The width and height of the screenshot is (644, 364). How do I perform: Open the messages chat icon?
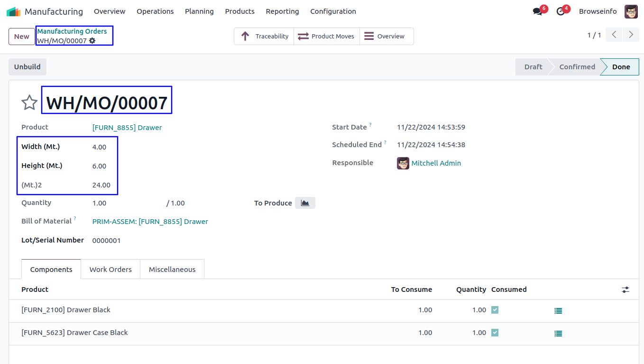[537, 11]
